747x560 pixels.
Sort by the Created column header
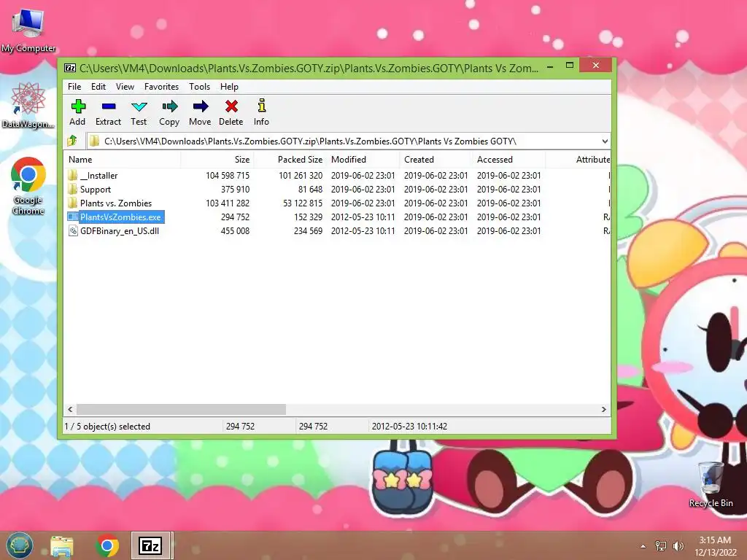tap(436, 160)
